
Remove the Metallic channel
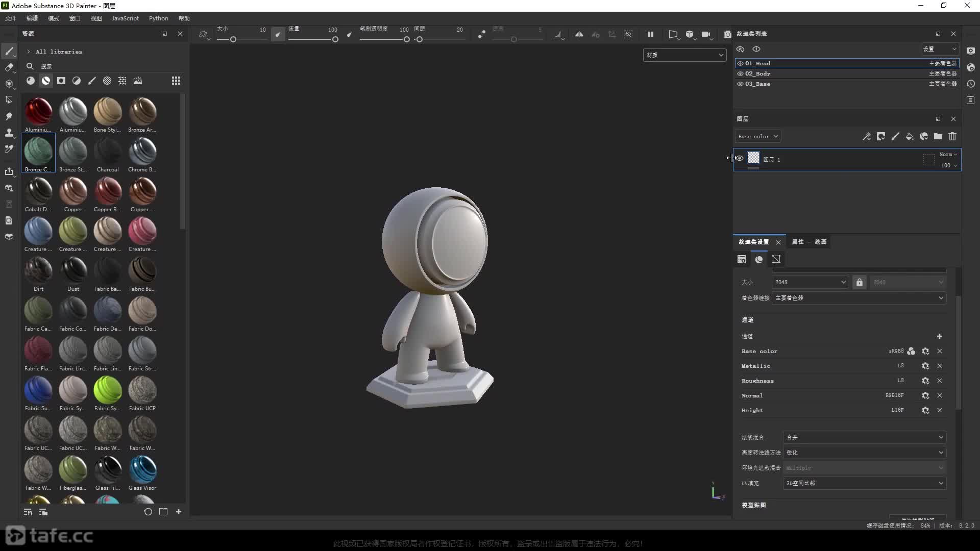click(940, 366)
